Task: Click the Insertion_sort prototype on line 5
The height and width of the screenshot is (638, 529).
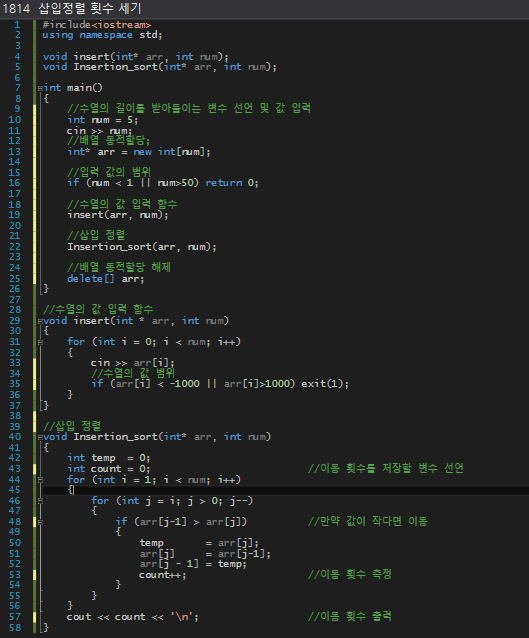Action: 160,67
